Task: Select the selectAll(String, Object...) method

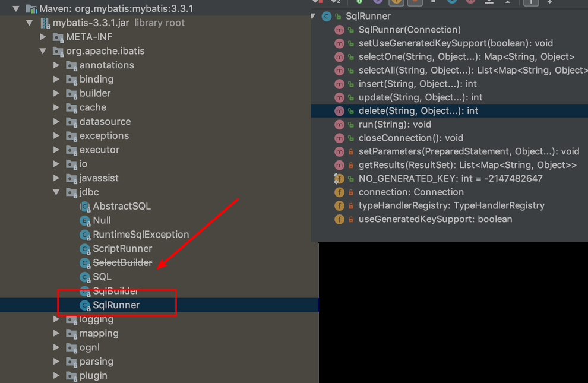Action: click(473, 70)
